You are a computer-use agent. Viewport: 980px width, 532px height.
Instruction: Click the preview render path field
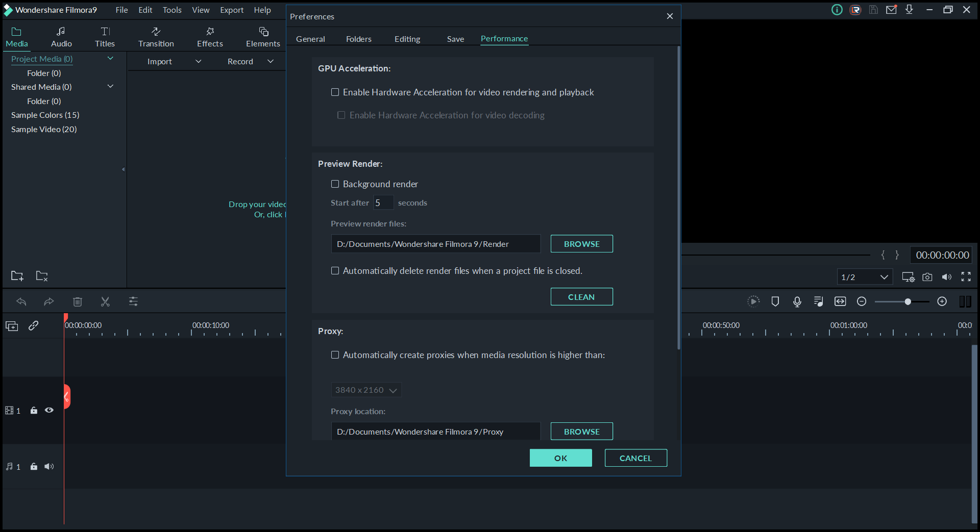[435, 244]
